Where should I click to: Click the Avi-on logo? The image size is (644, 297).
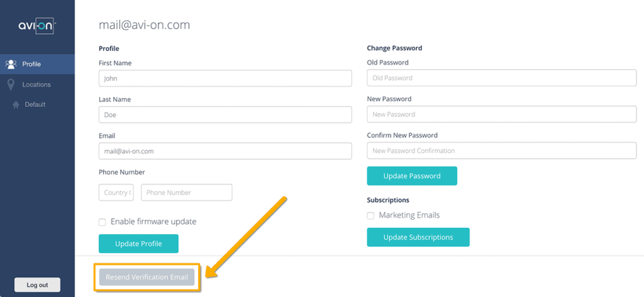[x=37, y=26]
